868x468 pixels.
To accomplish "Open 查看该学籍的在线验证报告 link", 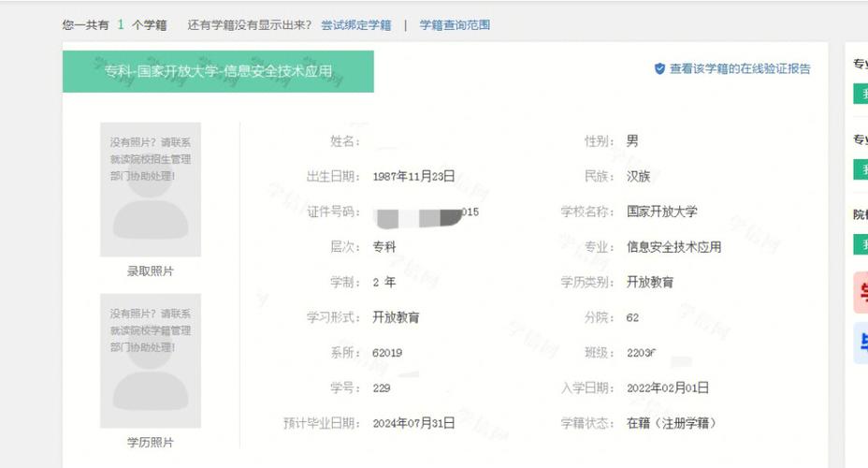I will [x=740, y=68].
